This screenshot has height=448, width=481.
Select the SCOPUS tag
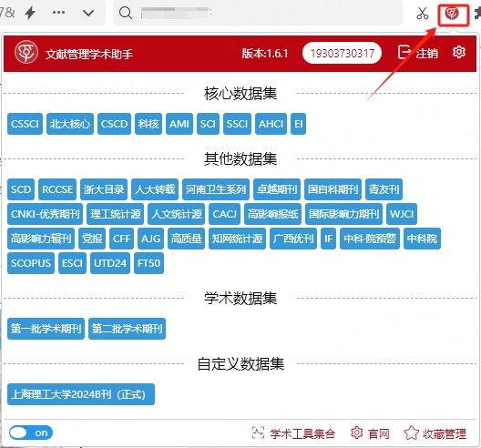(31, 263)
